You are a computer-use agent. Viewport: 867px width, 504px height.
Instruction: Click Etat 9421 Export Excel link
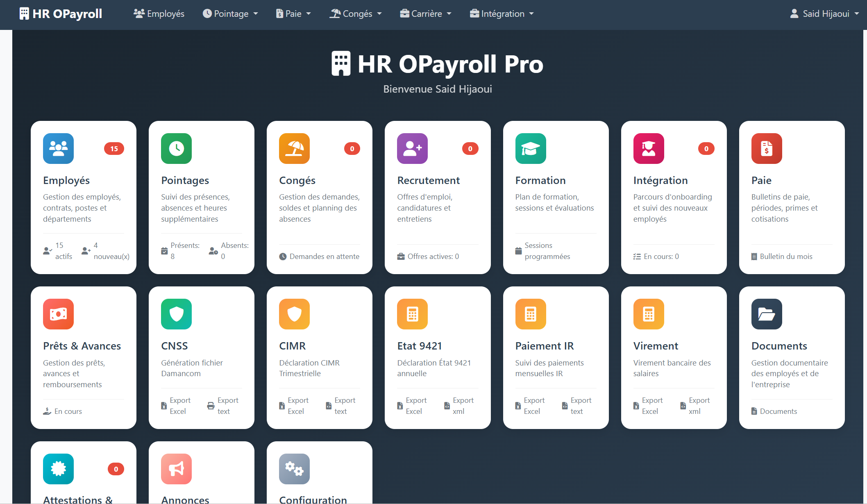pyautogui.click(x=412, y=406)
